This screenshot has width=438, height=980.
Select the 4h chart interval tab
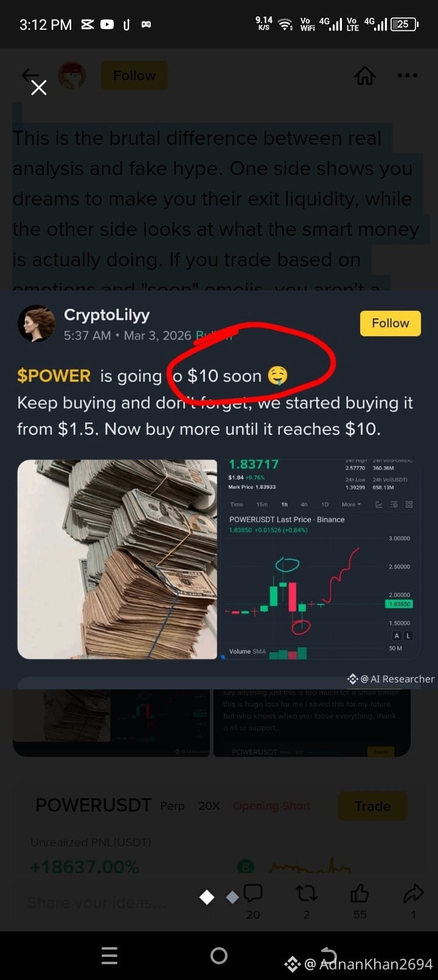(304, 505)
